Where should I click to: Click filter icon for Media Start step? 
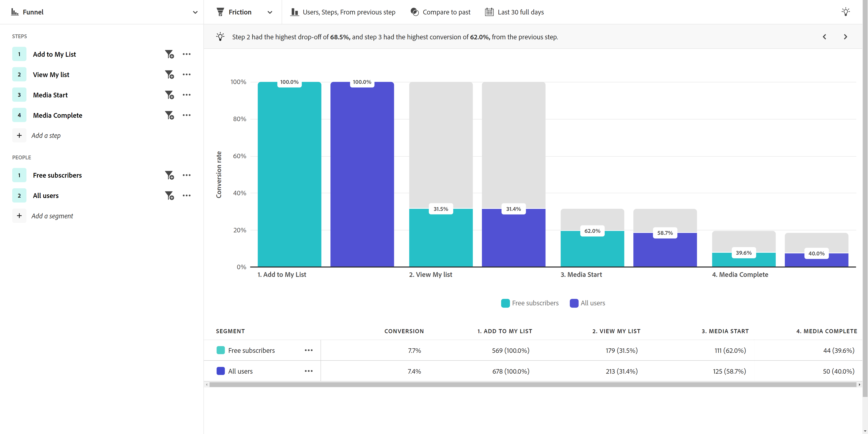[x=169, y=95]
